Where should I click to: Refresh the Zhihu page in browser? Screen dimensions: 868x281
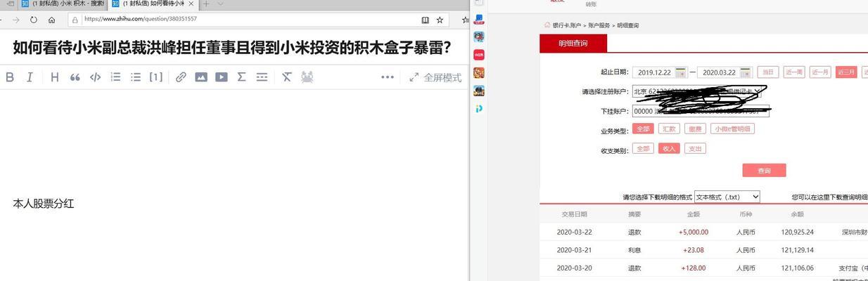pos(33,20)
